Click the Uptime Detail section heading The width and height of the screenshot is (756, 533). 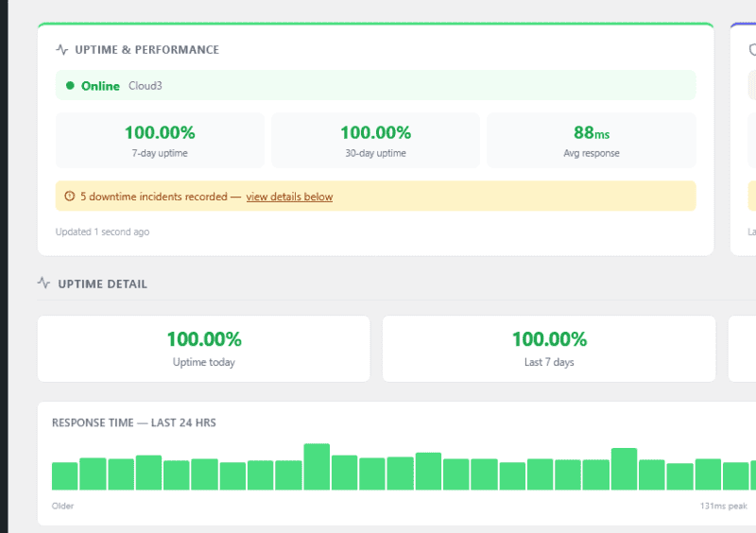(x=102, y=284)
